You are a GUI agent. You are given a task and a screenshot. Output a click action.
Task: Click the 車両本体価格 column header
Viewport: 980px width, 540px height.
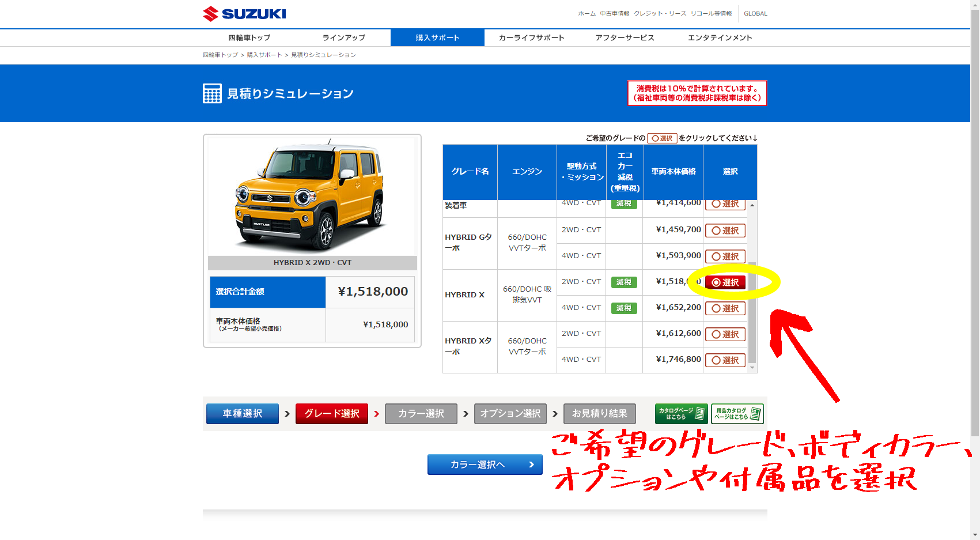(673, 172)
